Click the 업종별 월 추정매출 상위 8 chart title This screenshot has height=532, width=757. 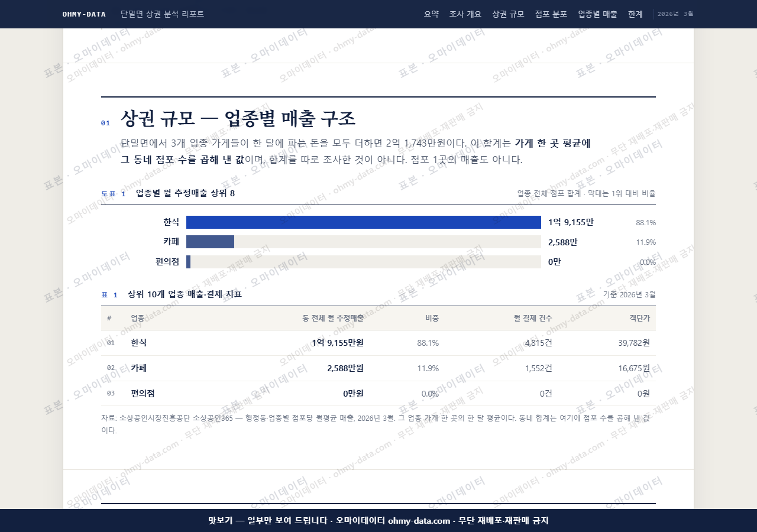click(185, 193)
